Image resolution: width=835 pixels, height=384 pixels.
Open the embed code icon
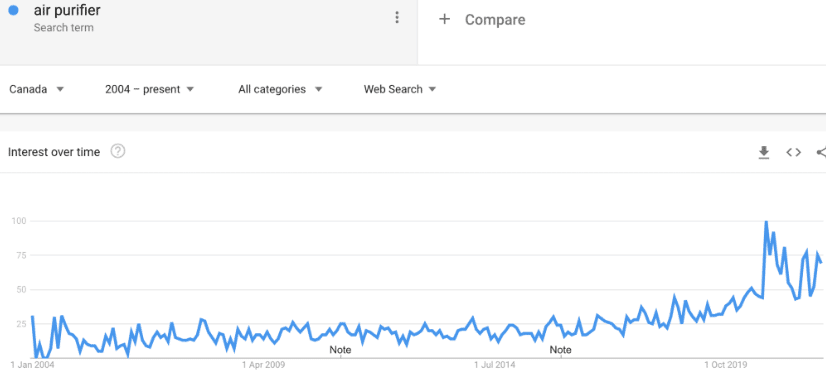(x=793, y=152)
